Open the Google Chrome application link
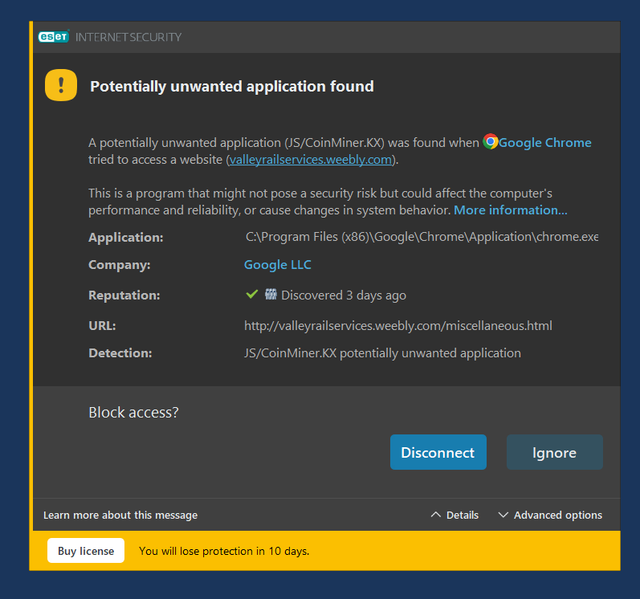640x599 pixels. point(544,142)
